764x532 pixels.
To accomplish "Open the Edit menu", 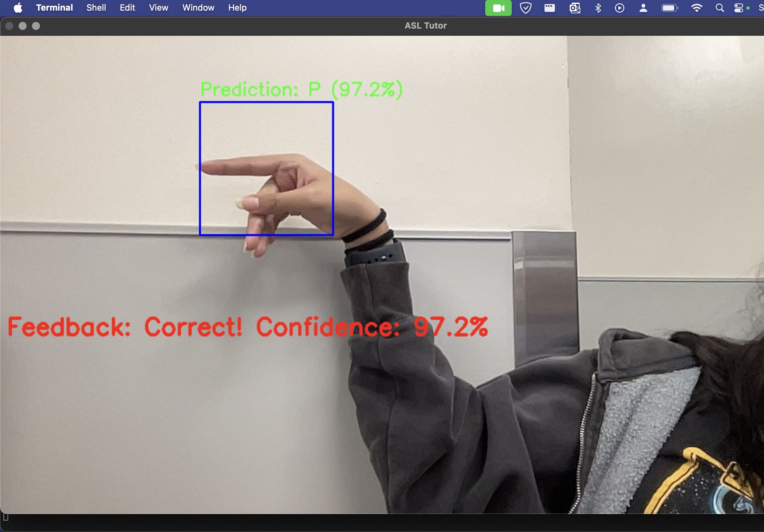I will [127, 8].
